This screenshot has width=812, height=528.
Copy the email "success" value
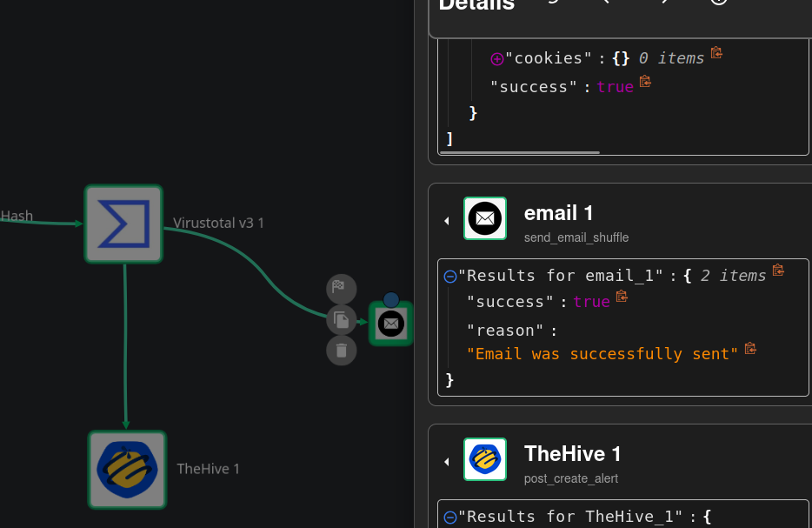tap(622, 297)
